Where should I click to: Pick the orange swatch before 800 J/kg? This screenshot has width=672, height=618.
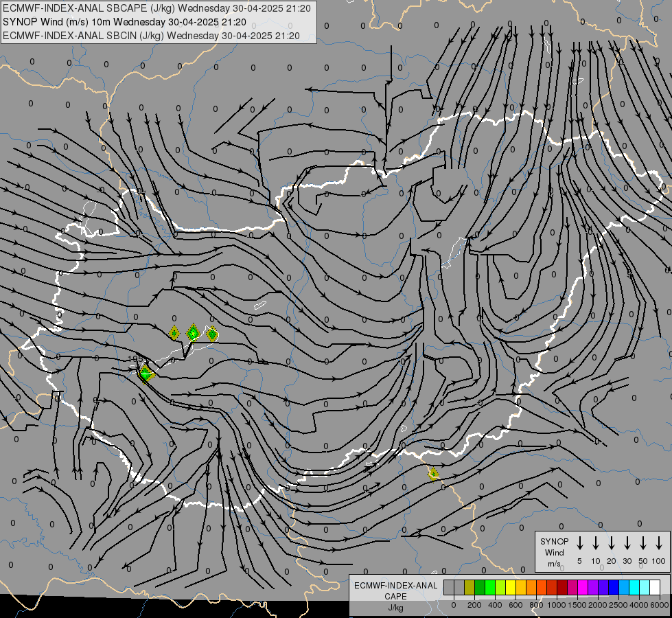coord(531,588)
